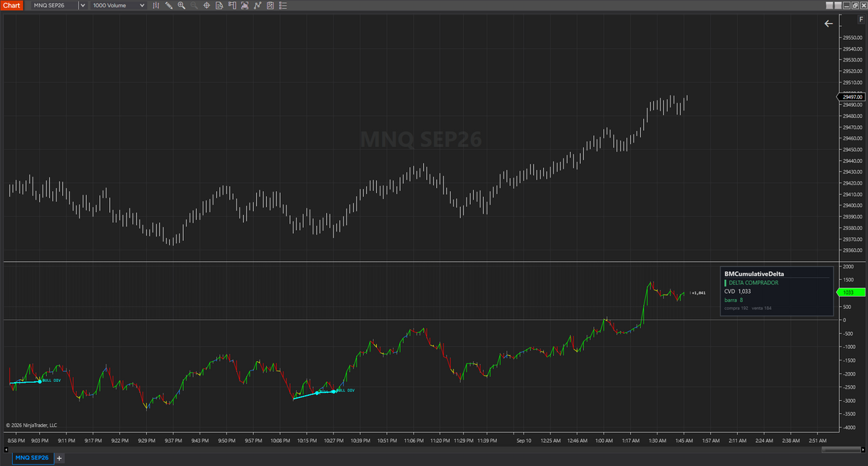Viewport: 868px width, 466px height.
Task: Click the venta 184 value
Action: [762, 308]
